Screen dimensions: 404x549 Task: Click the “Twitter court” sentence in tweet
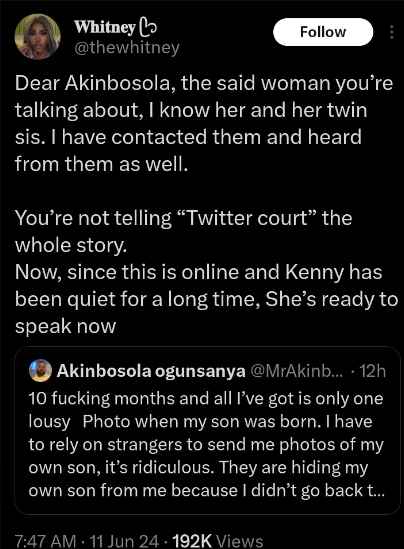(x=183, y=231)
